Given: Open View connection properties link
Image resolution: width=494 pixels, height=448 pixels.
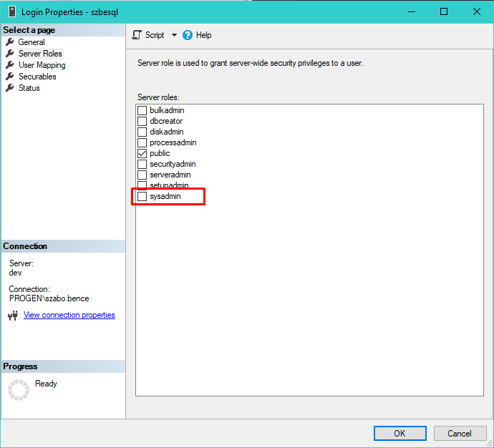Looking at the screenshot, I should click(69, 315).
